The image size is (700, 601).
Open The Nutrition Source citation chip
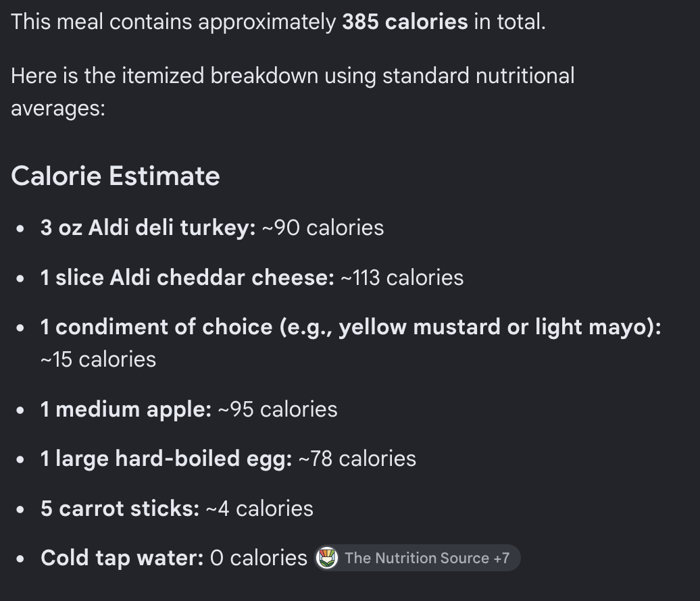(x=417, y=558)
